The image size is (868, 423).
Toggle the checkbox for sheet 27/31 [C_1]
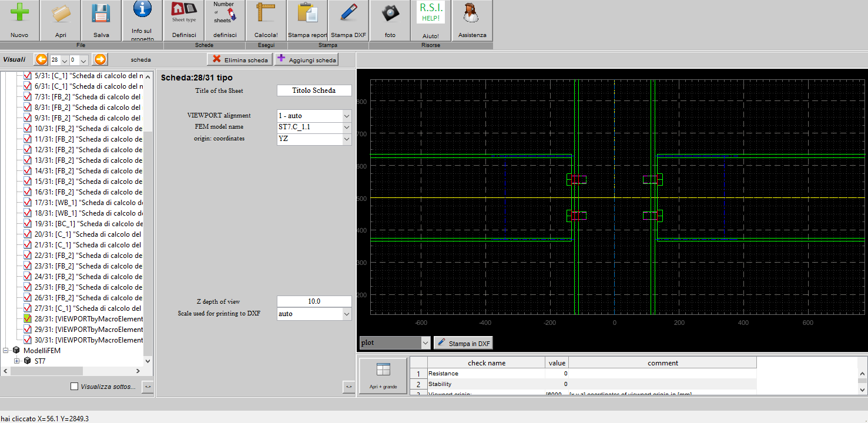tap(27, 308)
